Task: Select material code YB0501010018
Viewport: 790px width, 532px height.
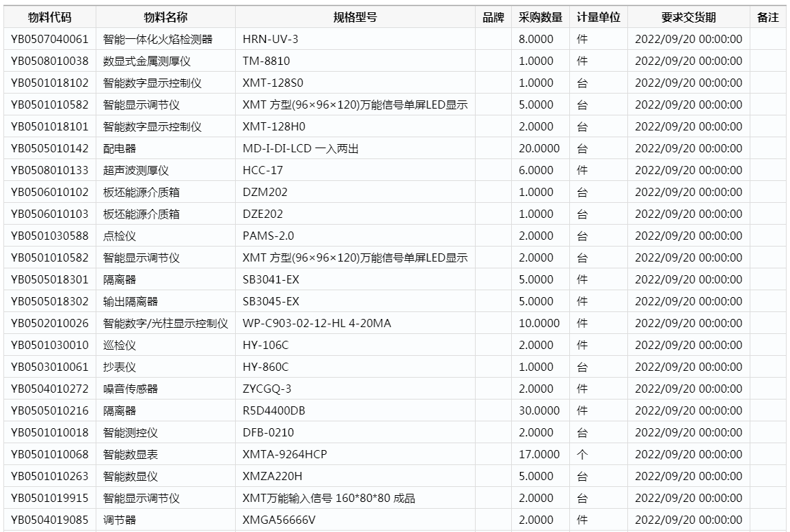Action: (50, 432)
